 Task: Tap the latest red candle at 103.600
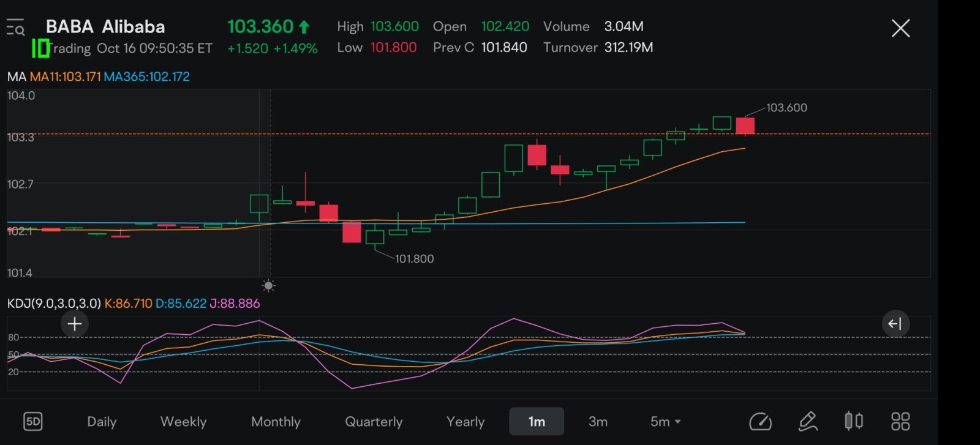click(x=745, y=125)
